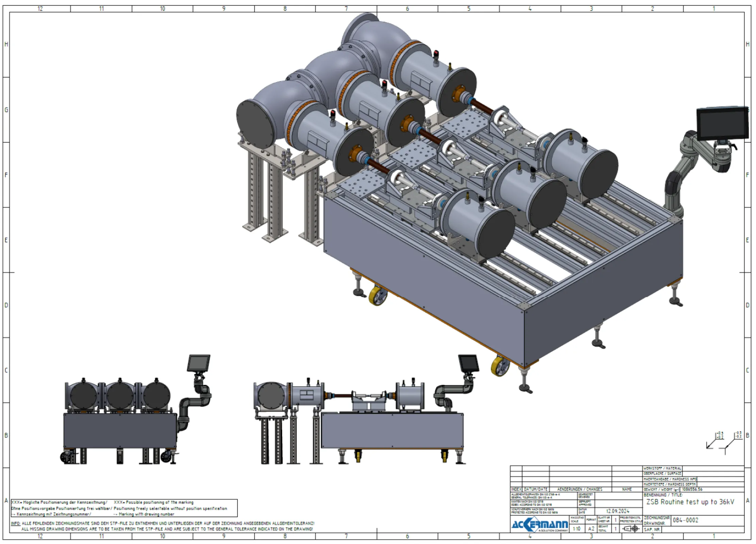Select the drawing title ZSB Routine test text

point(690,502)
